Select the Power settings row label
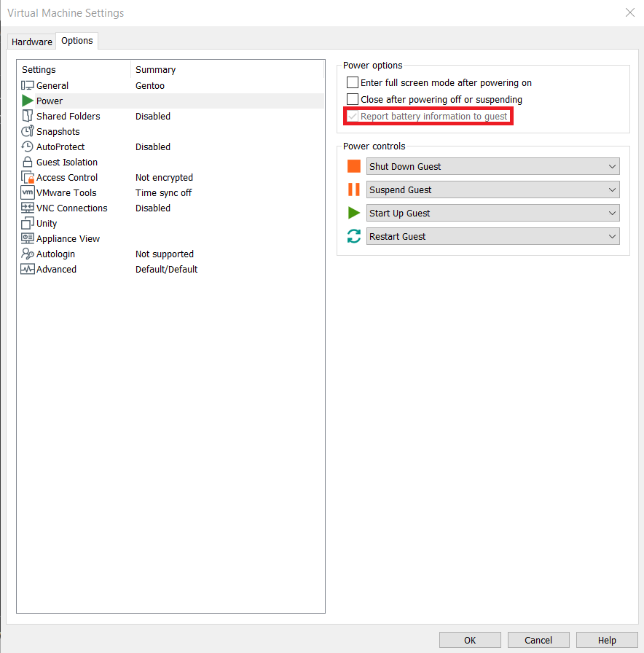This screenshot has width=644, height=653. pyautogui.click(x=49, y=101)
